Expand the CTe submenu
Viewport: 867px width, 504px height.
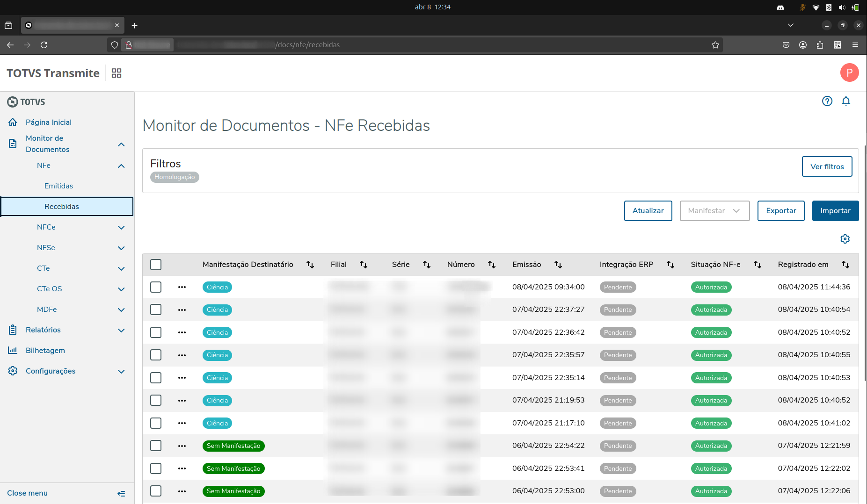[121, 269]
